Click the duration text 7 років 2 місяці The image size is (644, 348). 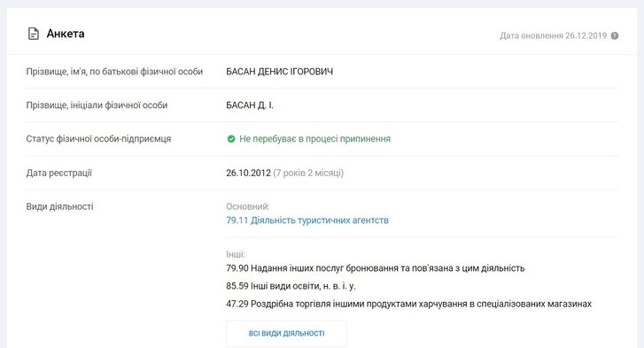pos(308,173)
